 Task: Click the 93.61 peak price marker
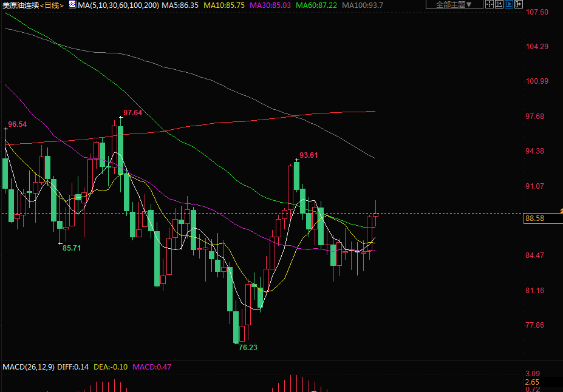[x=309, y=155]
